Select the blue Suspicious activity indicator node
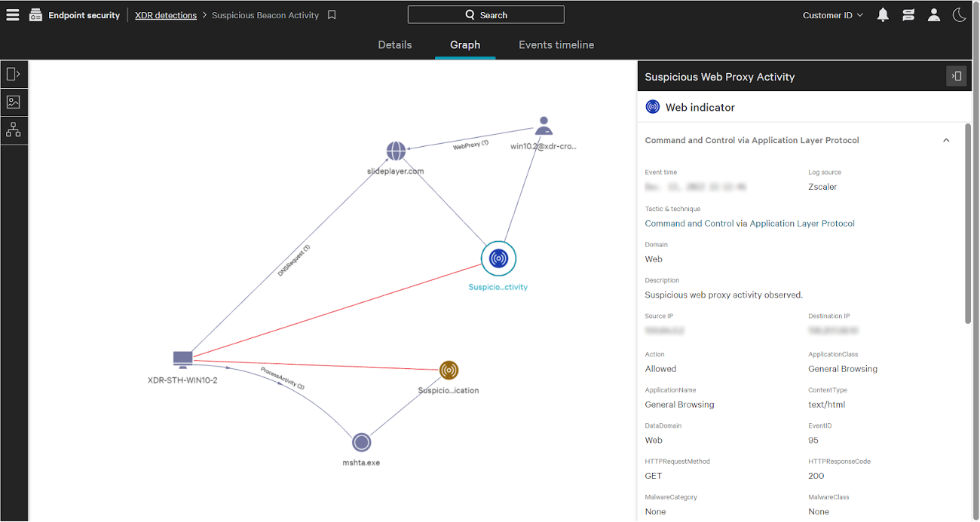The width and height of the screenshot is (980, 522). point(498,258)
